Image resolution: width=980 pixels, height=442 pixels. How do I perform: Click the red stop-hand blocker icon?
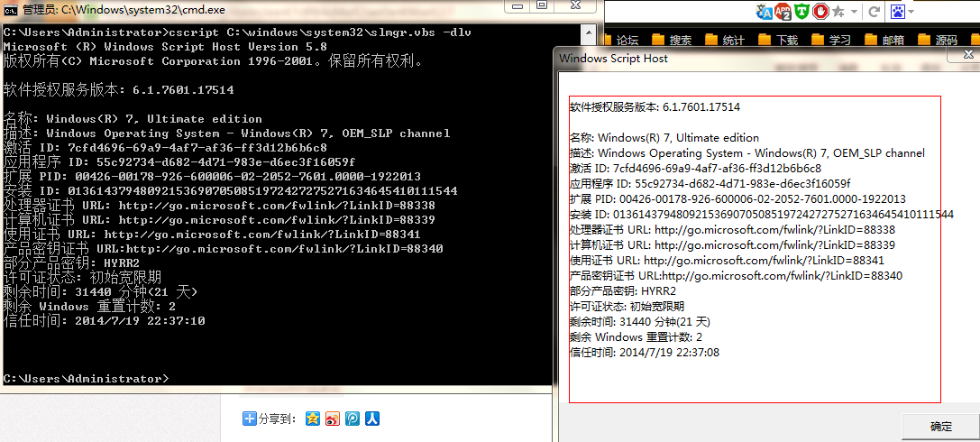820,11
